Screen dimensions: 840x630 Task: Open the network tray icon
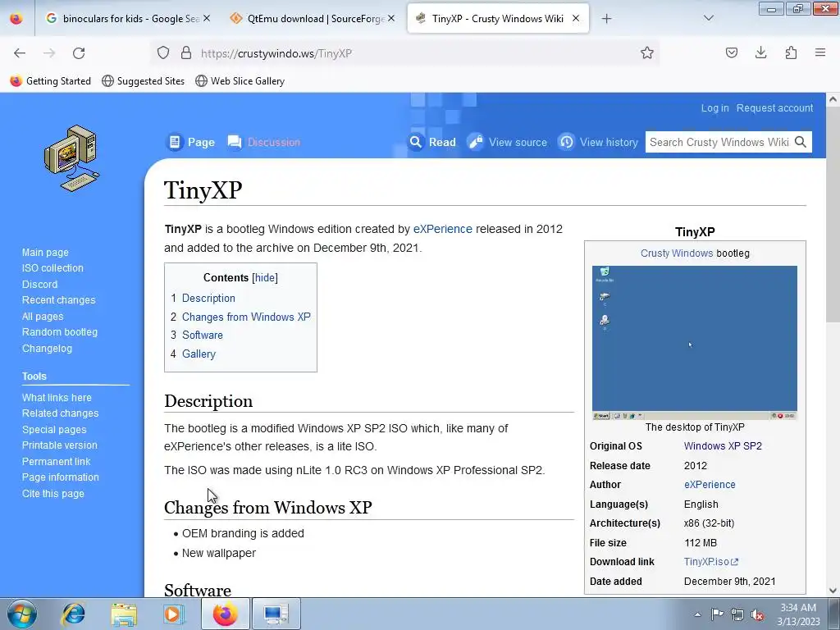click(x=737, y=614)
